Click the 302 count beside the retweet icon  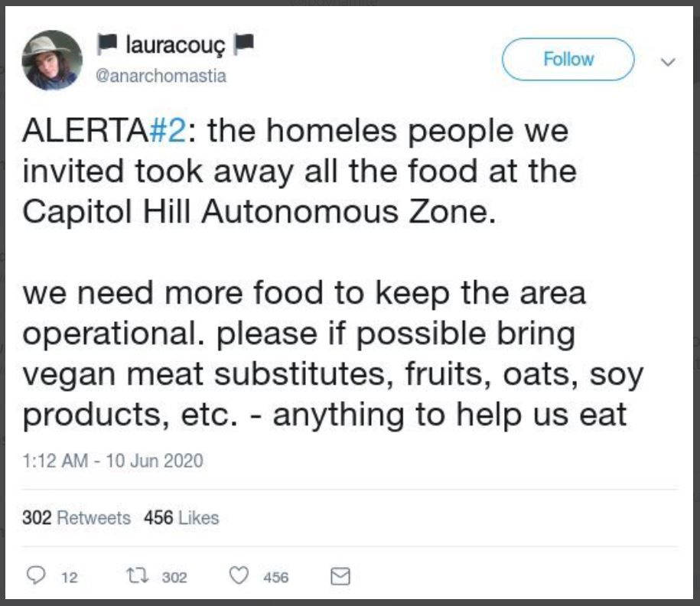point(174,578)
